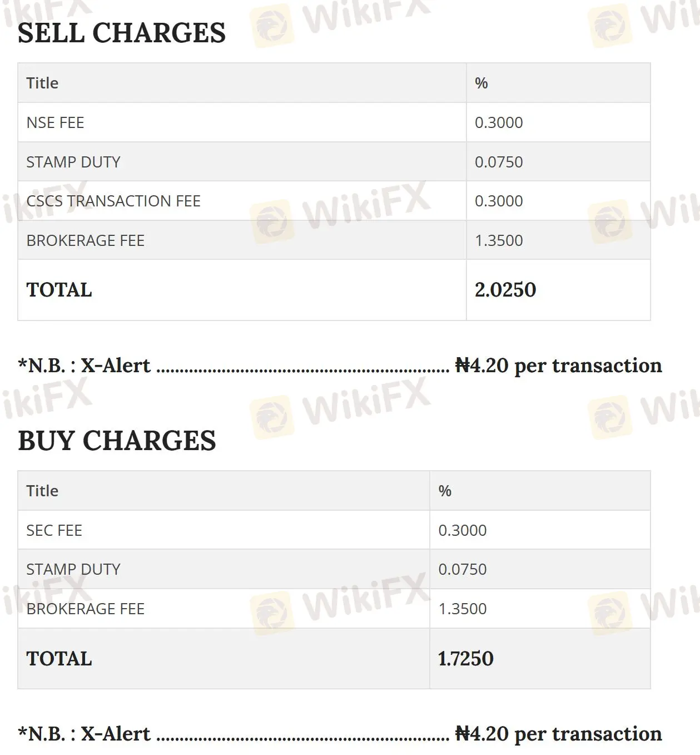700x755 pixels.
Task: Click STAMP DUTY in the buy charges table
Action: (x=73, y=569)
